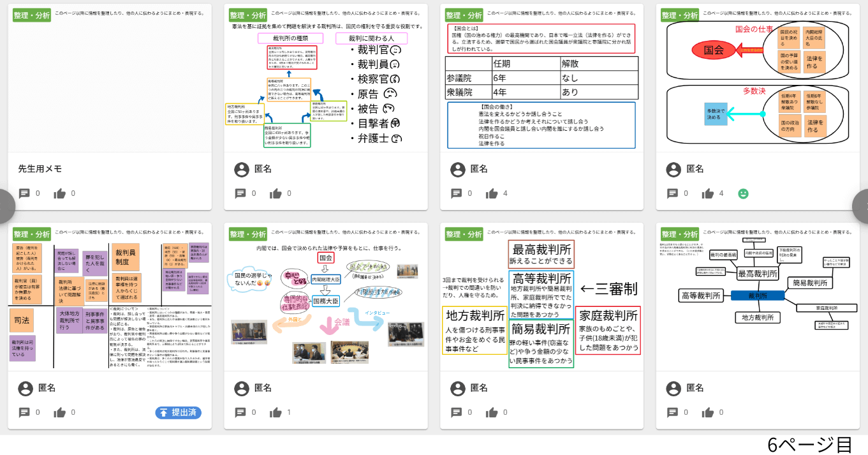Image resolution: width=868 pixels, height=455 pixels.
Task: Click the 先生用メモ card title
Action: [40, 169]
